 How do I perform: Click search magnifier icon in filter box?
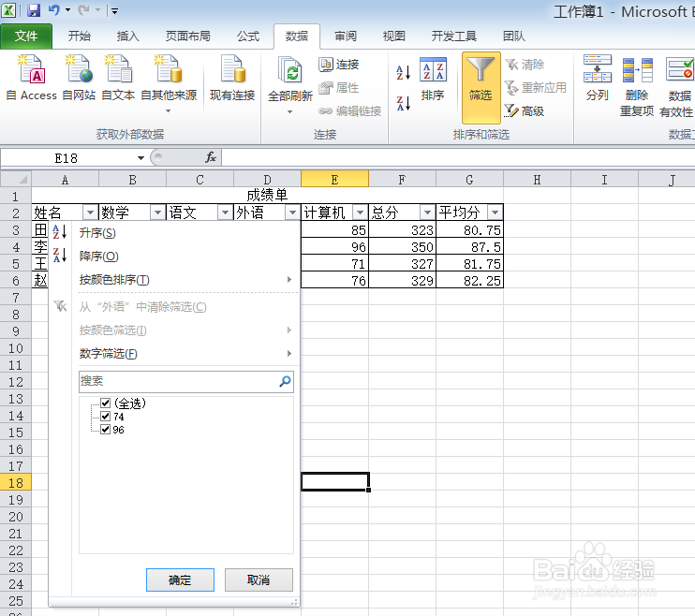point(285,381)
